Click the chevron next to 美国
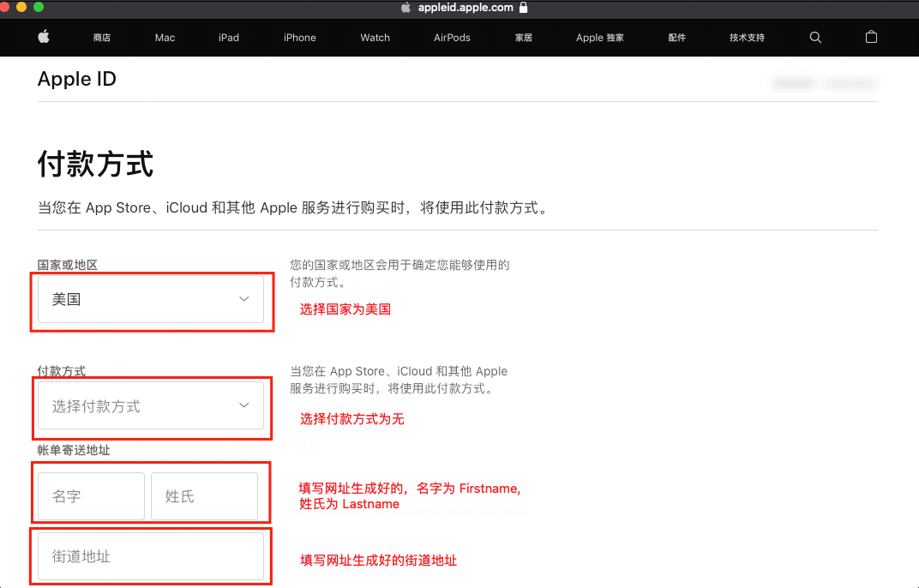Image resolution: width=919 pixels, height=588 pixels. [243, 299]
